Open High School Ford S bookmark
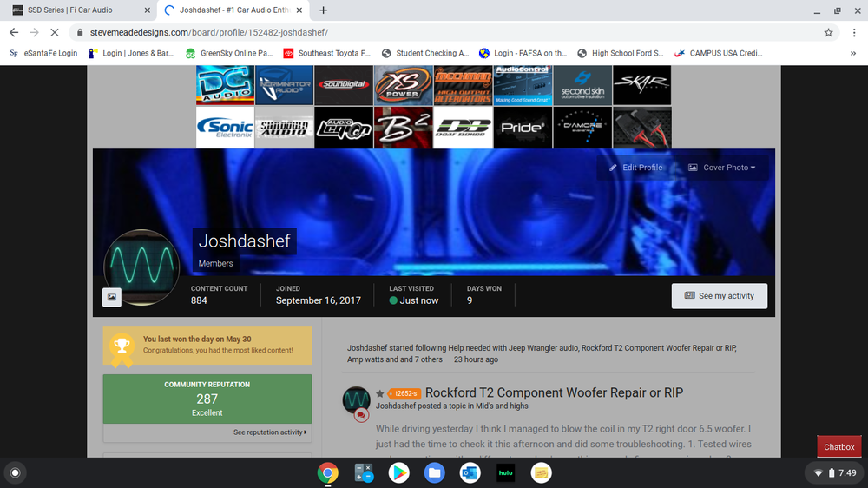868x488 pixels. click(x=621, y=53)
